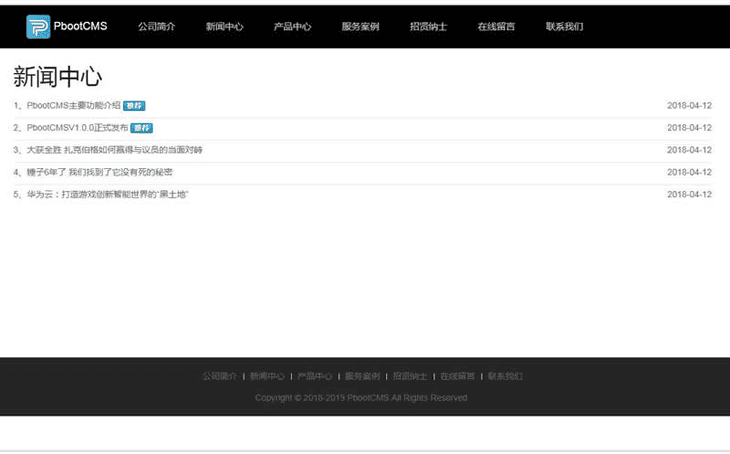Click date 2018-04-12 of 华为云 row
The width and height of the screenshot is (730, 454).
click(689, 194)
